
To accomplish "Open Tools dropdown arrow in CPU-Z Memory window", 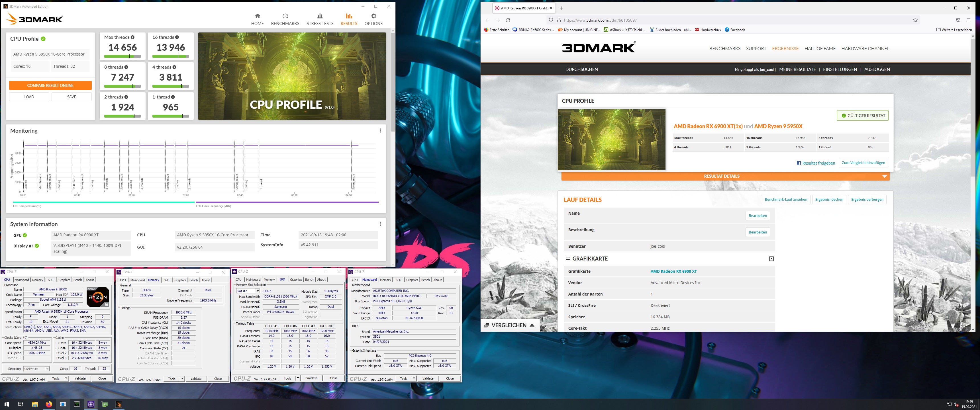I will [x=182, y=379].
